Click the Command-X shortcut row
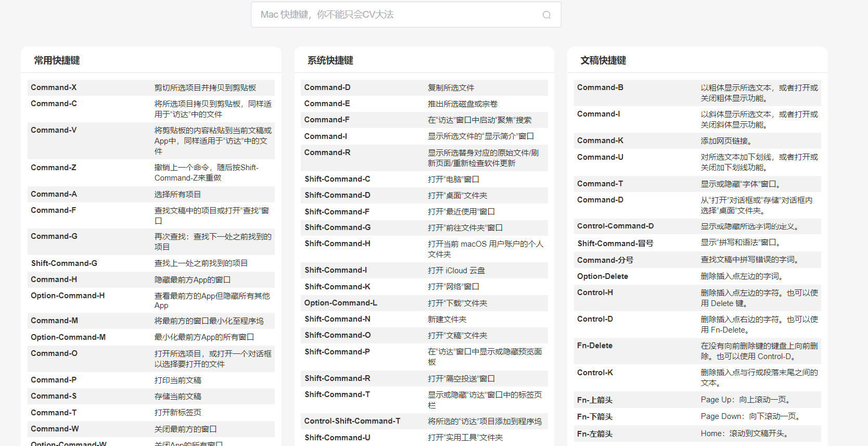 151,87
